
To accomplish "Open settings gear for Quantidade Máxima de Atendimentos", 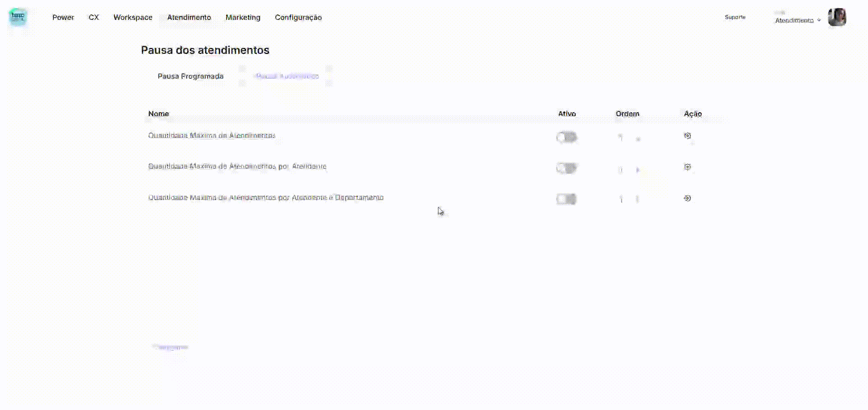I will pos(687,136).
